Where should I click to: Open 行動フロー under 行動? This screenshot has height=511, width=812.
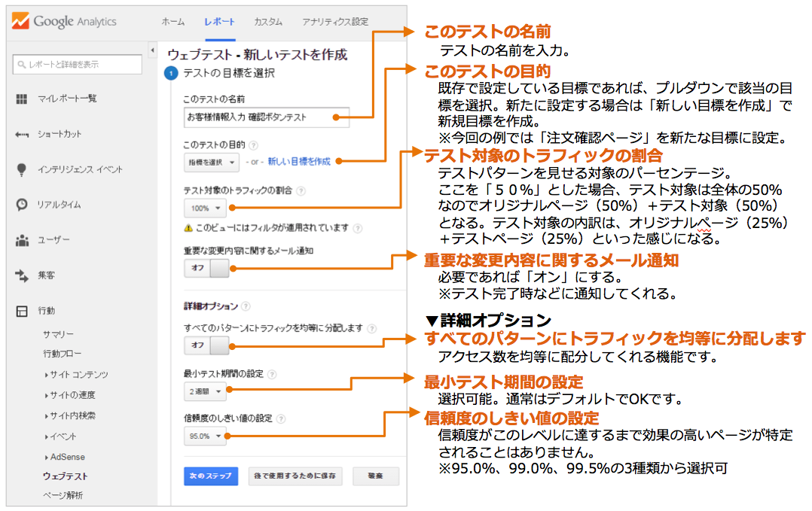point(62,354)
